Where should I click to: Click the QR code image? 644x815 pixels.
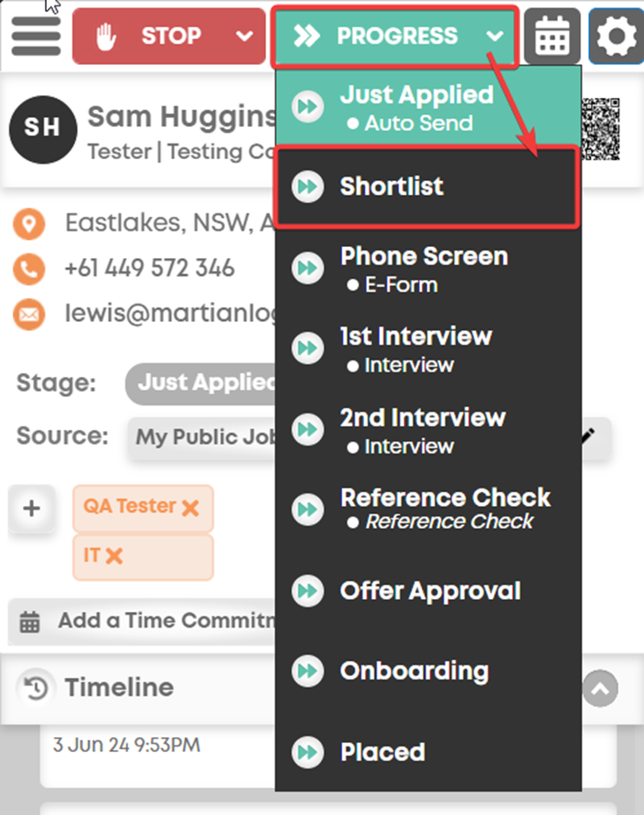(601, 129)
